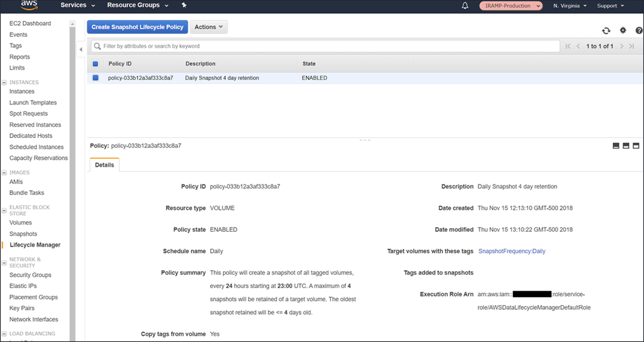The image size is (644, 342).
Task: Open the IRAMP-Production account dropdown
Action: coord(510,6)
